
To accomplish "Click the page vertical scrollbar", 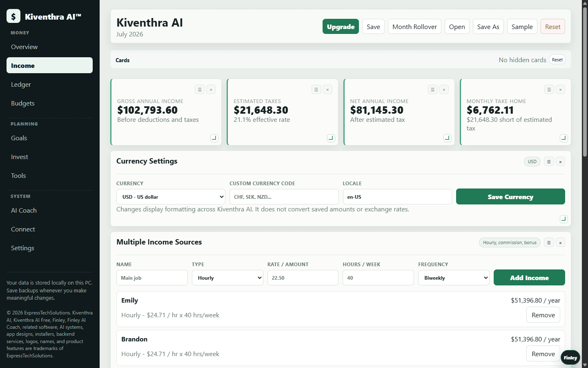I will coord(585,82).
